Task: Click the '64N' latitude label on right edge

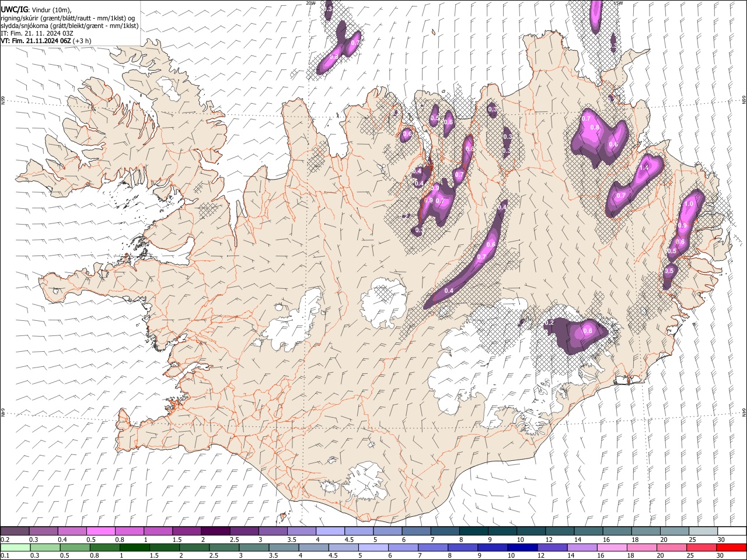Action: [x=744, y=412]
